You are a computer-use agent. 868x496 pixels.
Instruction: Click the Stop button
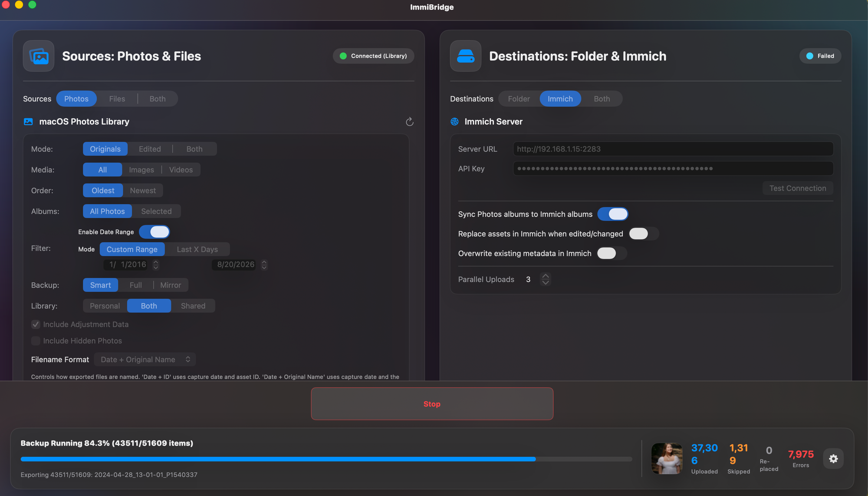click(x=432, y=404)
